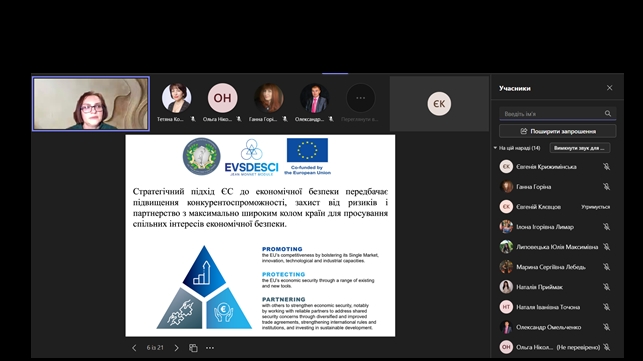
Task: Close the Учасники panel
Action: point(609,88)
